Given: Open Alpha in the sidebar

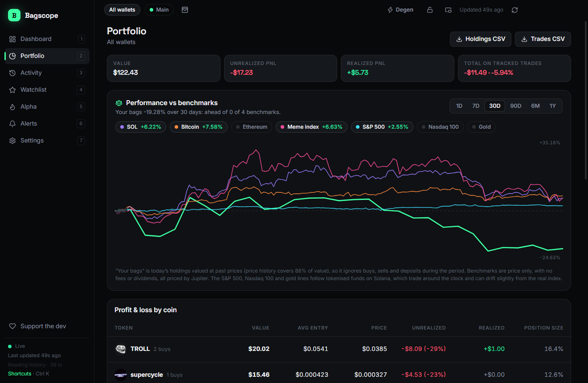Looking at the screenshot, I should (x=47, y=107).
